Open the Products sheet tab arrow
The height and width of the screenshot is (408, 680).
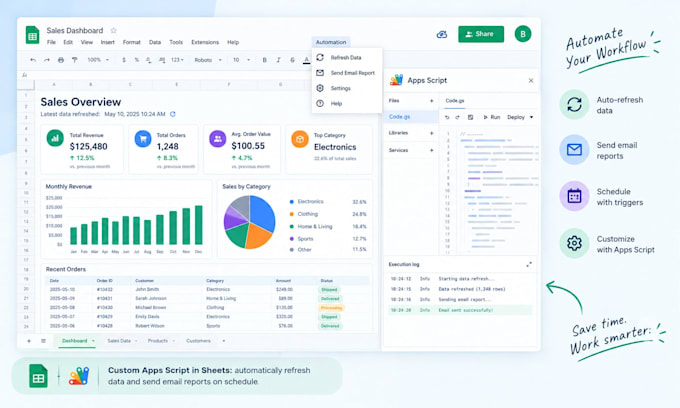173,341
